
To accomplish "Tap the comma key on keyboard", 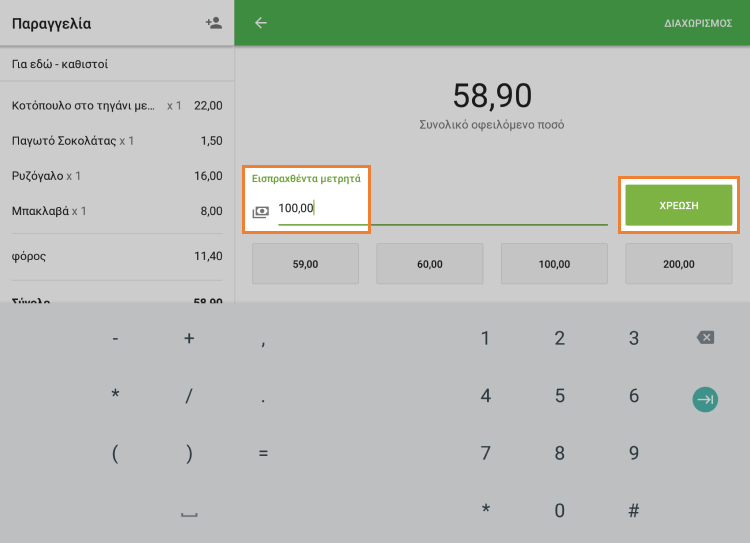I will pyautogui.click(x=263, y=340).
